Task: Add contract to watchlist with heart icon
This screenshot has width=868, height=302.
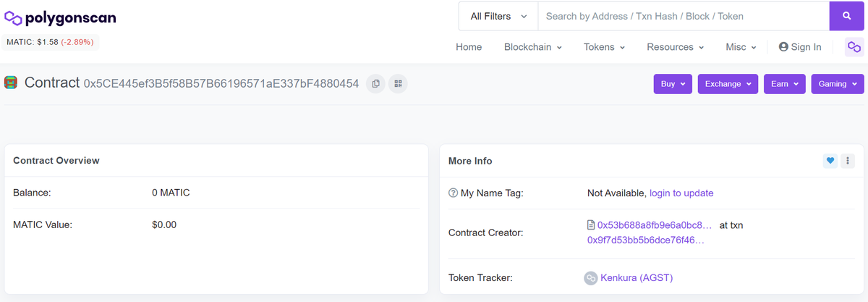Action: click(x=830, y=161)
